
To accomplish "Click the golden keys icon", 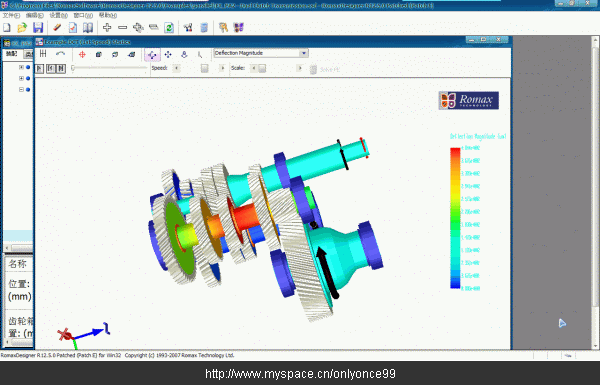I will [x=223, y=28].
